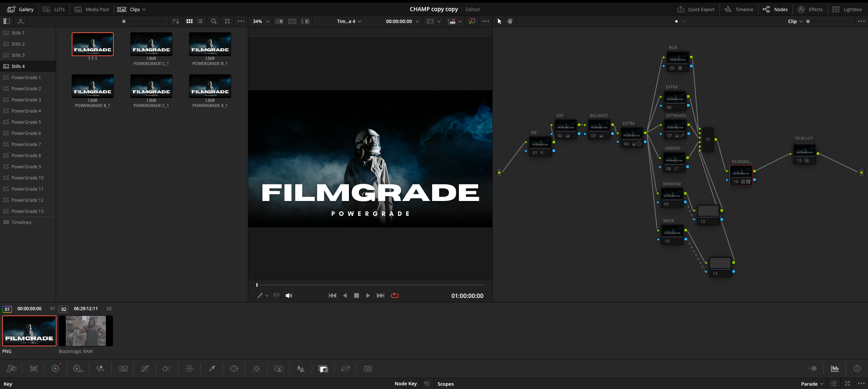Open the Lightbox view
This screenshot has width=868, height=389.
pyautogui.click(x=847, y=9)
